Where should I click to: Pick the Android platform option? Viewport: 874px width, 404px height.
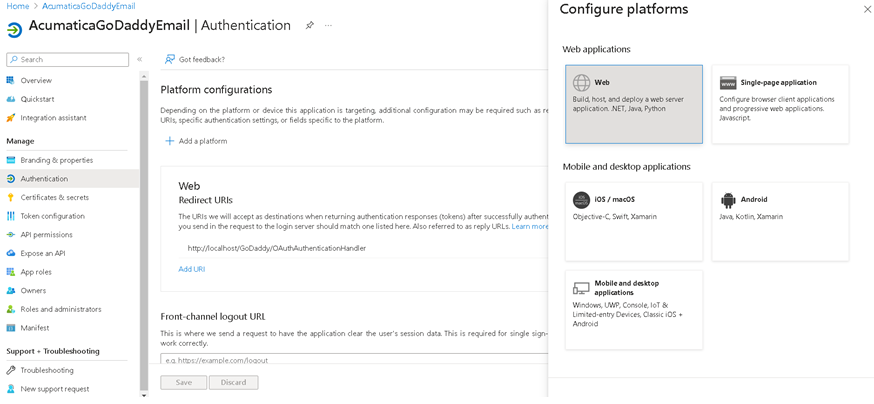pos(780,221)
